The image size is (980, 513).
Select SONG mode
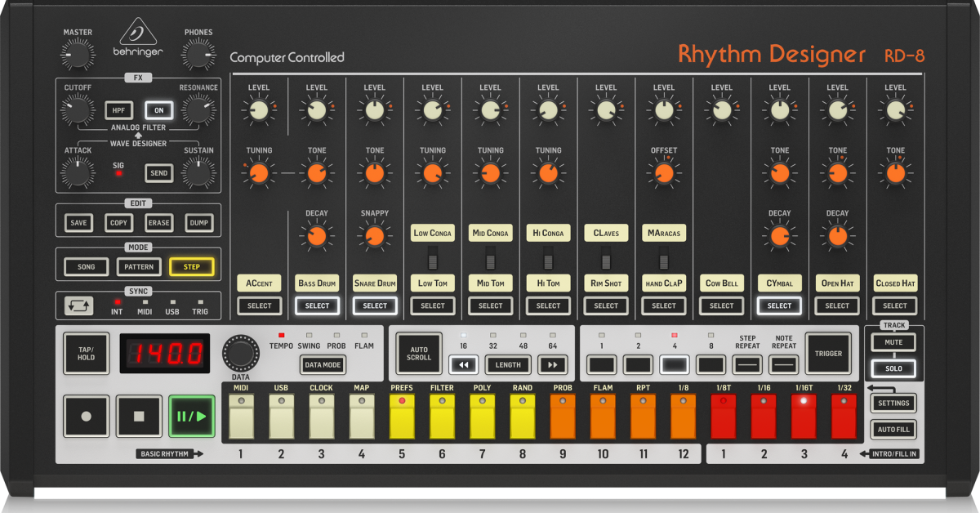(86, 266)
